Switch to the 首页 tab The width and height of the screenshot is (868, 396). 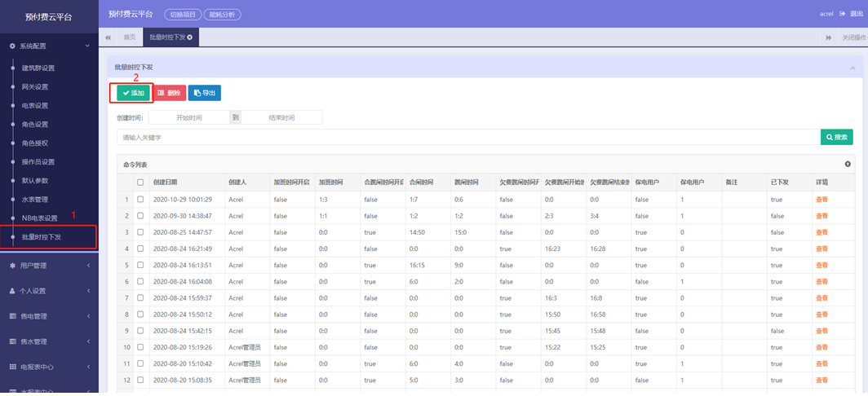(130, 37)
